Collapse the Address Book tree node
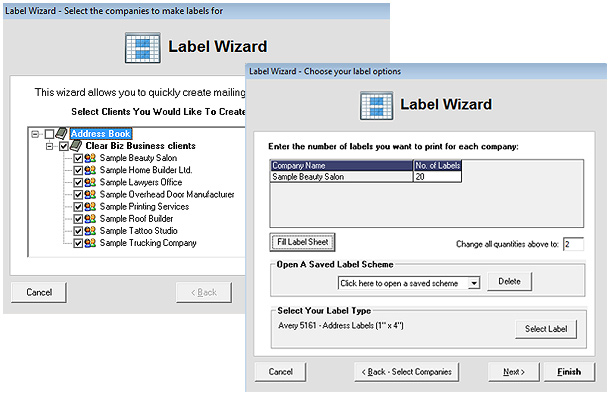The width and height of the screenshot is (610, 396). coord(35,134)
